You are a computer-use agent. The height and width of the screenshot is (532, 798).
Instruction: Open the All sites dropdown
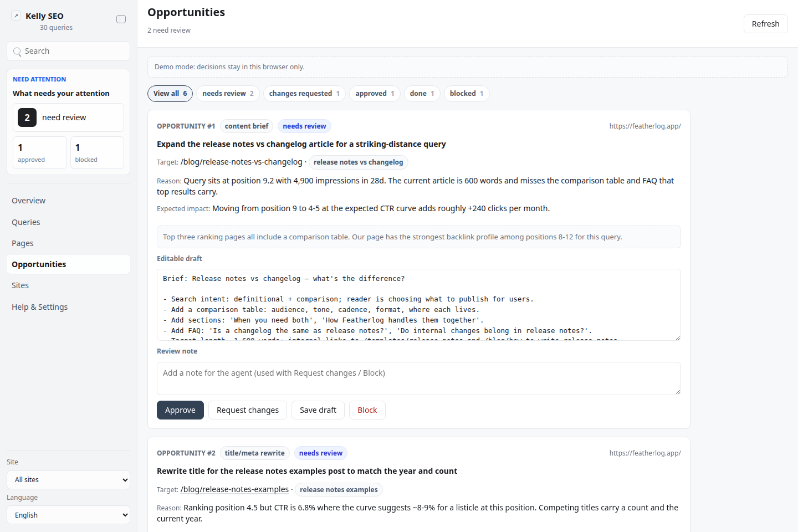coord(68,480)
